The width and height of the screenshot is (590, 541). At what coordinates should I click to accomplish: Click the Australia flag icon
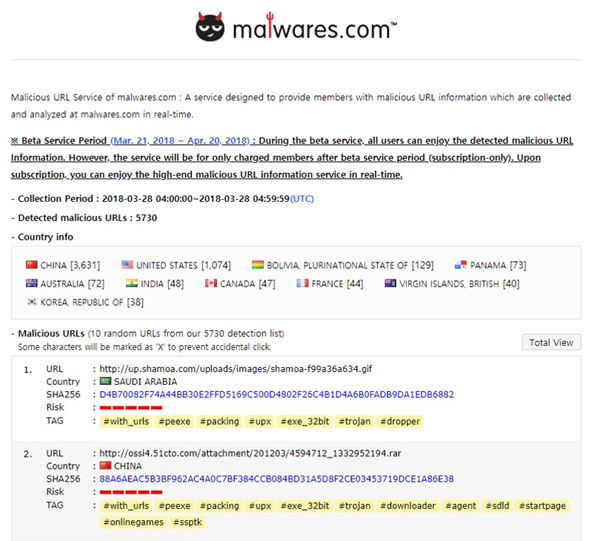(x=32, y=283)
